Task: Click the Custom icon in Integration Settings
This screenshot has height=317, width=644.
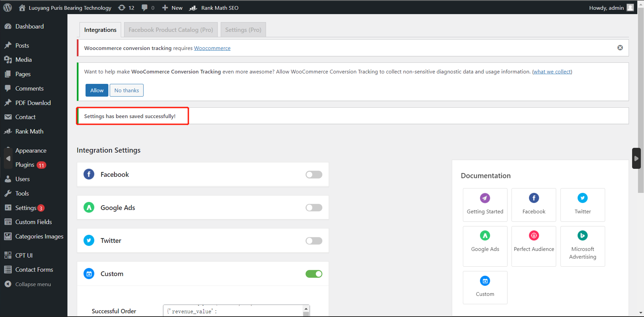Action: click(x=89, y=274)
